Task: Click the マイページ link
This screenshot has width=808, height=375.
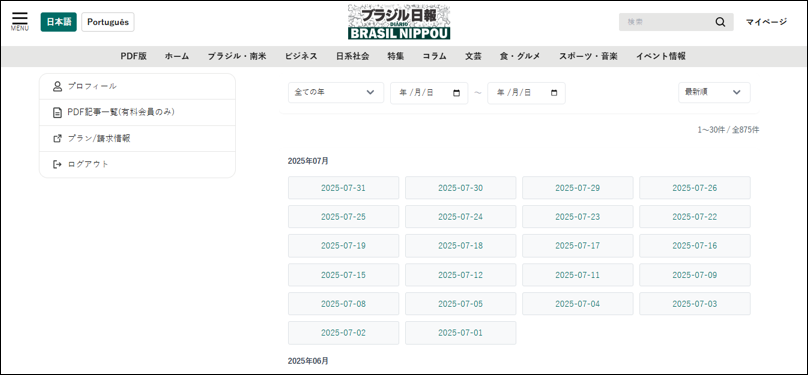Action: (767, 22)
